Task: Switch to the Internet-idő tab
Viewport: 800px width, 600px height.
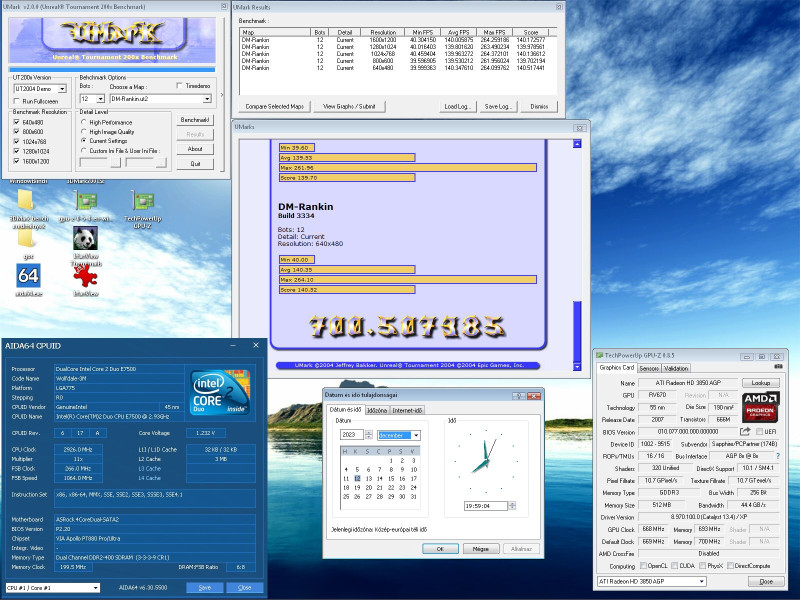Action: [407, 410]
